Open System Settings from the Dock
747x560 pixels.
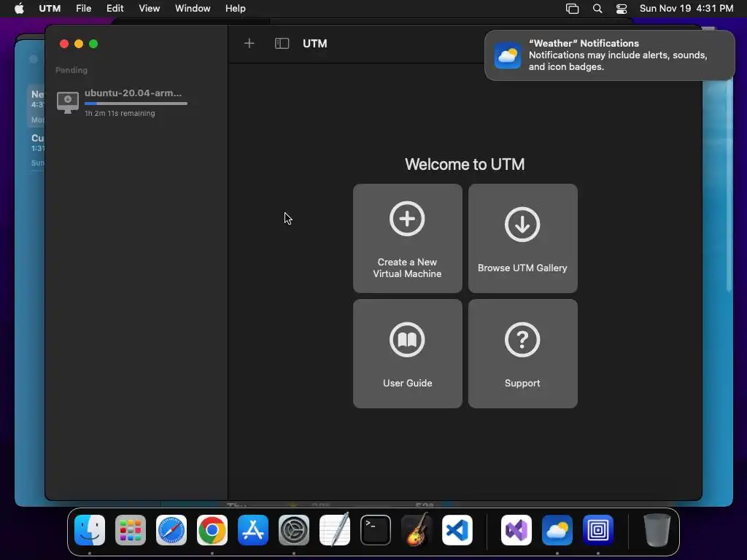[293, 529]
